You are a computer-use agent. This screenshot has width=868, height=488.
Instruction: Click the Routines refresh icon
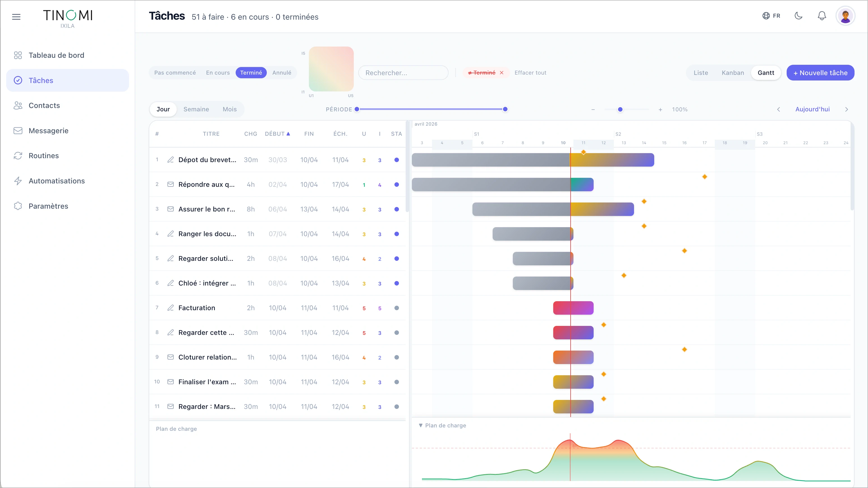coord(18,156)
